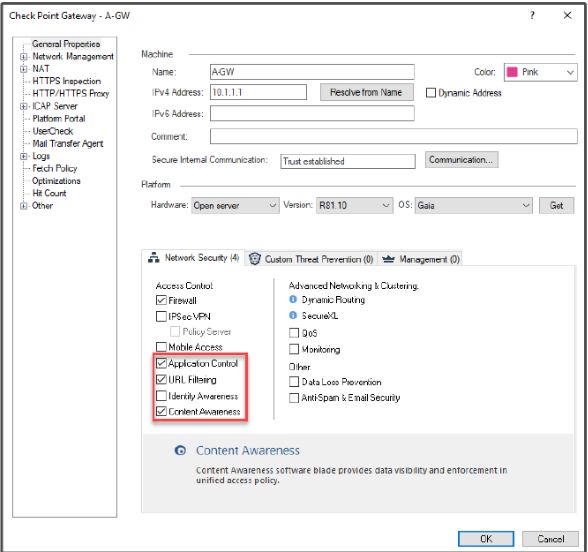Enable the IPSec VPN checkbox
The width and height of the screenshot is (588, 552).
pyautogui.click(x=161, y=316)
